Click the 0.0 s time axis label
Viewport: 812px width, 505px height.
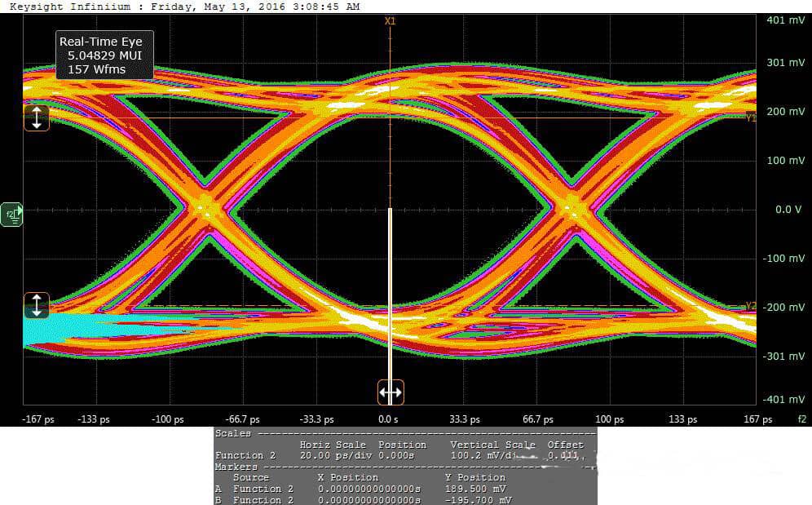coord(388,419)
